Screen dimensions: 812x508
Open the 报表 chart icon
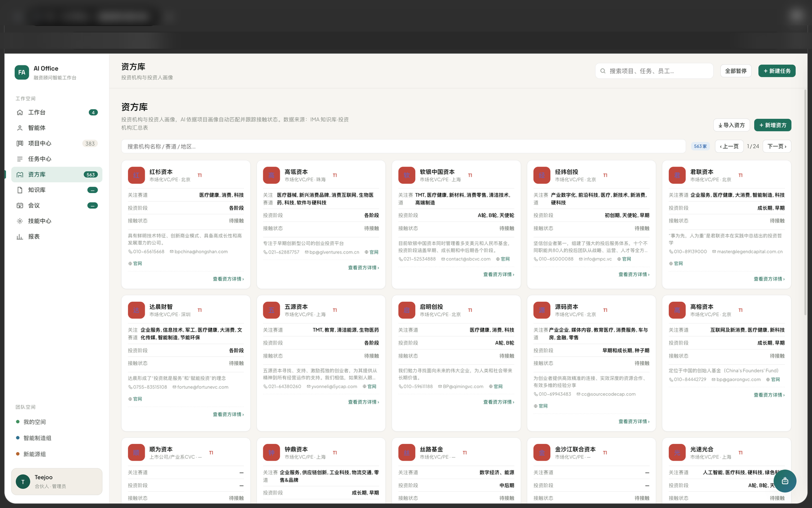(x=20, y=237)
